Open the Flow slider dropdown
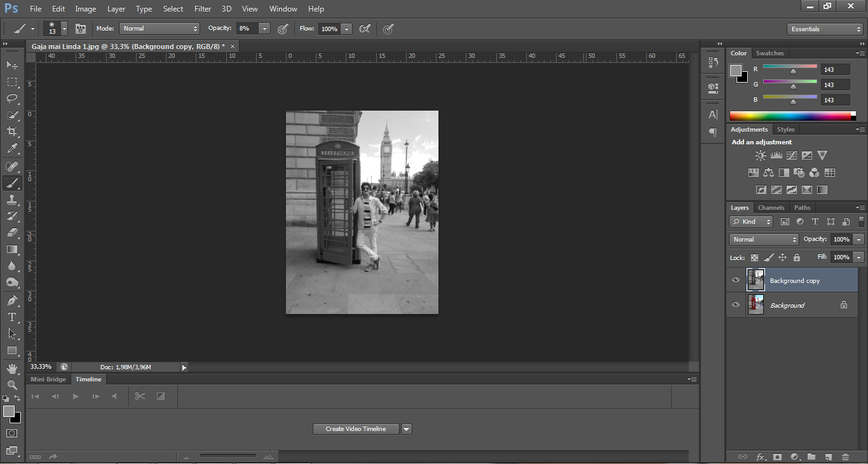Image resolution: width=868 pixels, height=464 pixels. [x=346, y=29]
